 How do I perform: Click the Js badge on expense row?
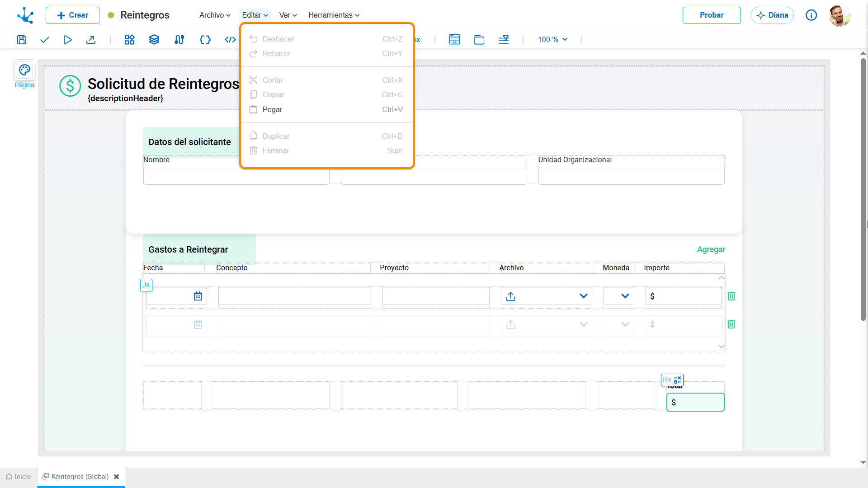[146, 285]
